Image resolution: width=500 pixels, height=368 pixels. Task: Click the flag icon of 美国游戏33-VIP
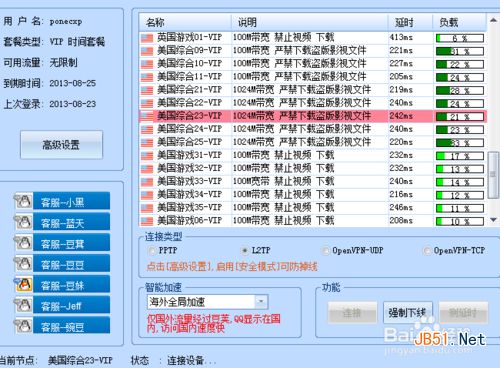tap(147, 182)
